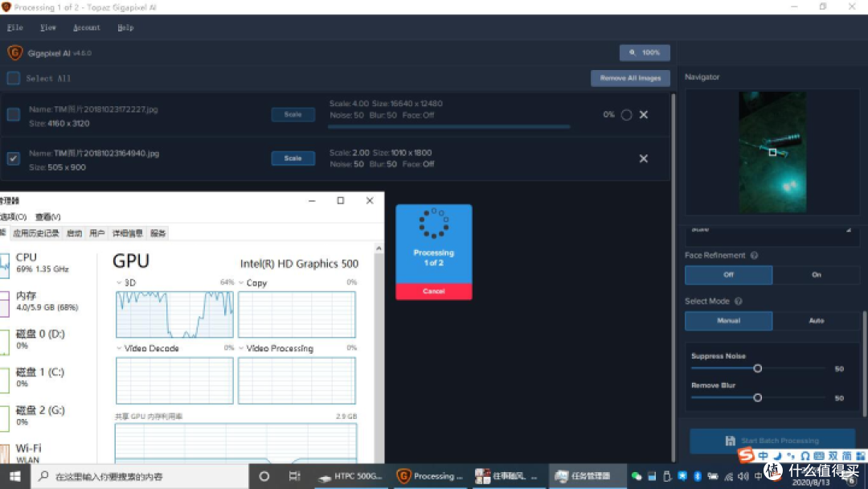Select CPU graph thumbnail in Task Manager
This screenshot has width=868, height=489.
pyautogui.click(x=5, y=265)
